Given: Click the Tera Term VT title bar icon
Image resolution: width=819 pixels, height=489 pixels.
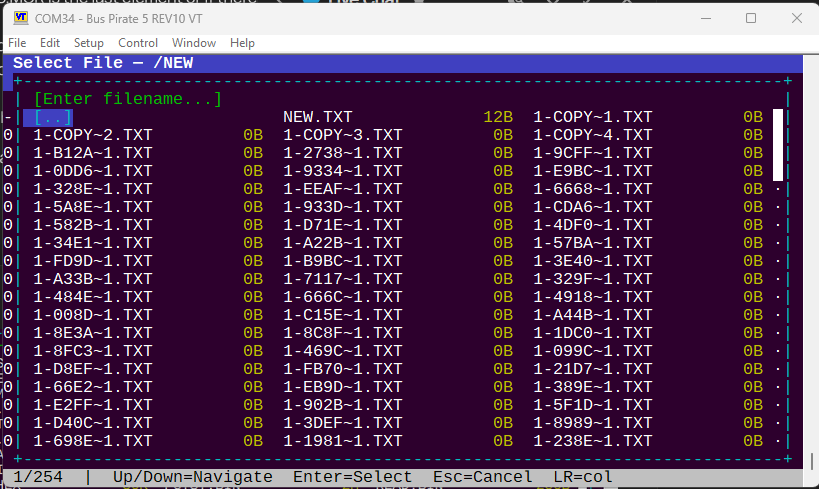Looking at the screenshot, I should click(20, 18).
